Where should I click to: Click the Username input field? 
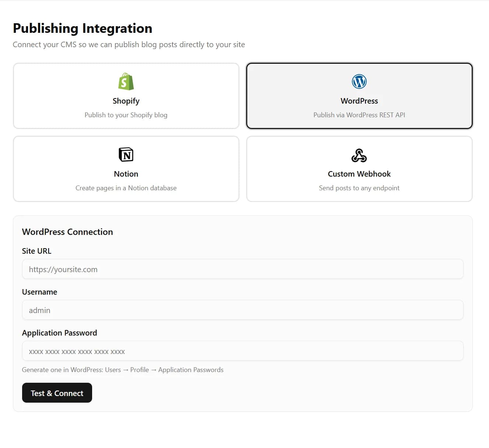(x=242, y=310)
